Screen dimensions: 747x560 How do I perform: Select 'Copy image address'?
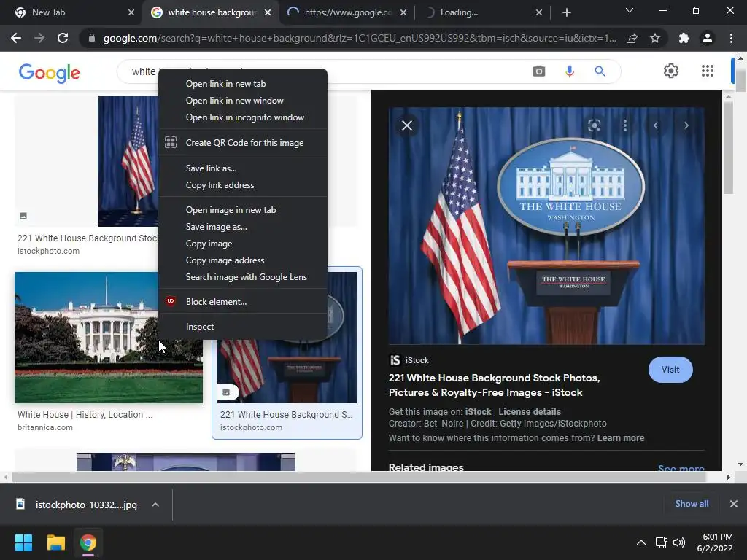click(242, 260)
